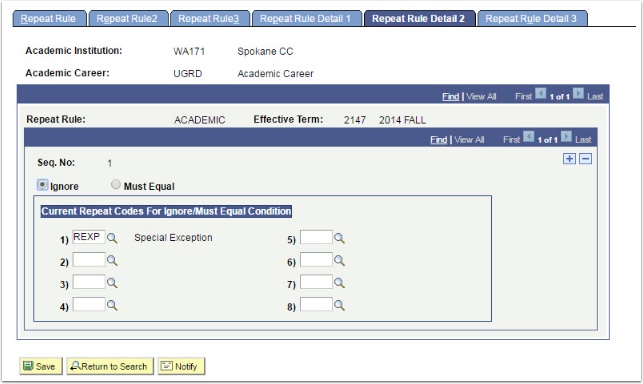643x384 pixels.
Task: Click Last link in Repeat Rule header
Action: coord(595,96)
